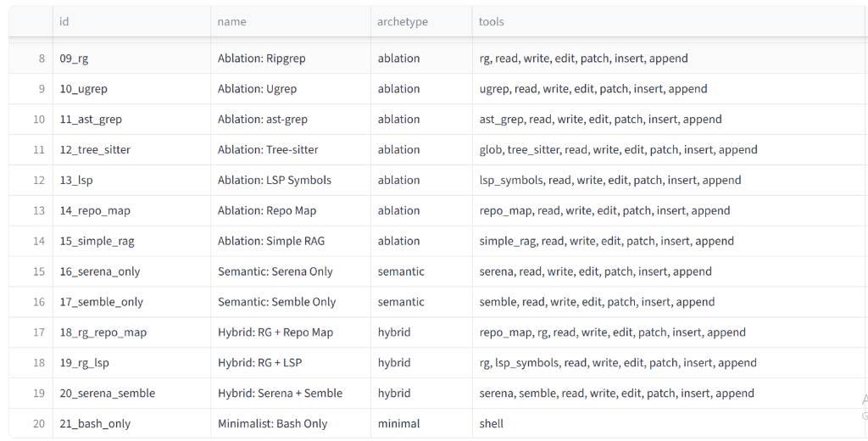This screenshot has height=441, width=868.
Task: Click the 'tools' column header
Action: [670, 21]
